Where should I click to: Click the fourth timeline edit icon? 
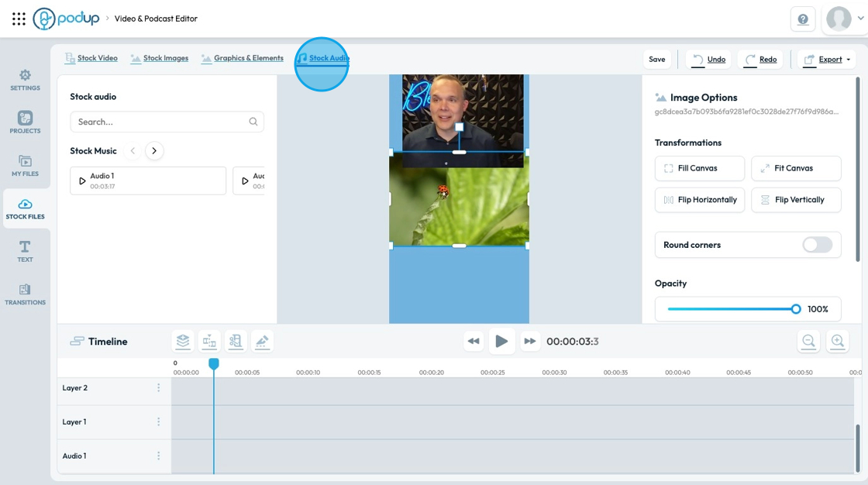coord(263,341)
